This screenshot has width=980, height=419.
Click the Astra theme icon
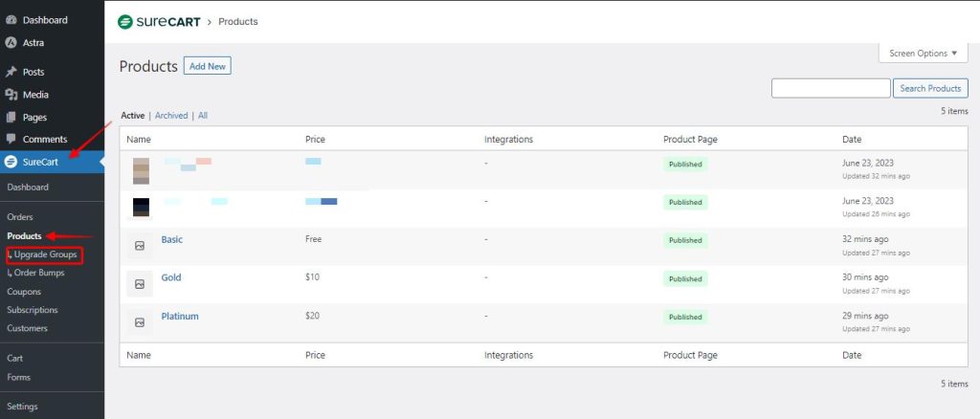pos(11,43)
